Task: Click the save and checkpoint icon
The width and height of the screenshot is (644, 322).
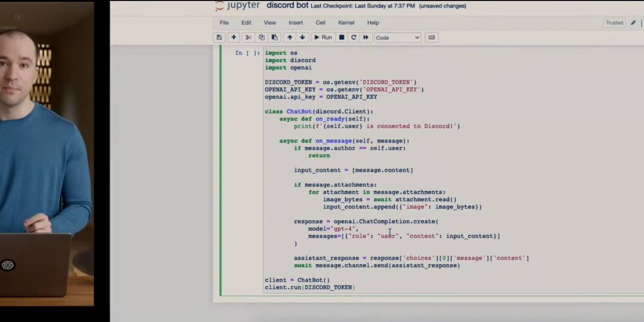Action: [219, 37]
